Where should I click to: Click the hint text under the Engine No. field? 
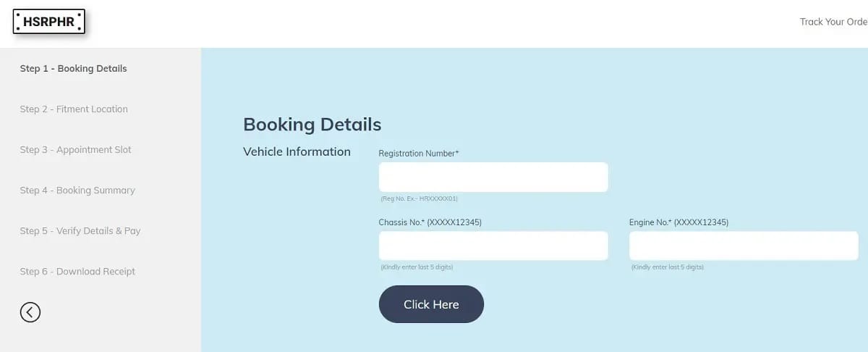click(668, 267)
